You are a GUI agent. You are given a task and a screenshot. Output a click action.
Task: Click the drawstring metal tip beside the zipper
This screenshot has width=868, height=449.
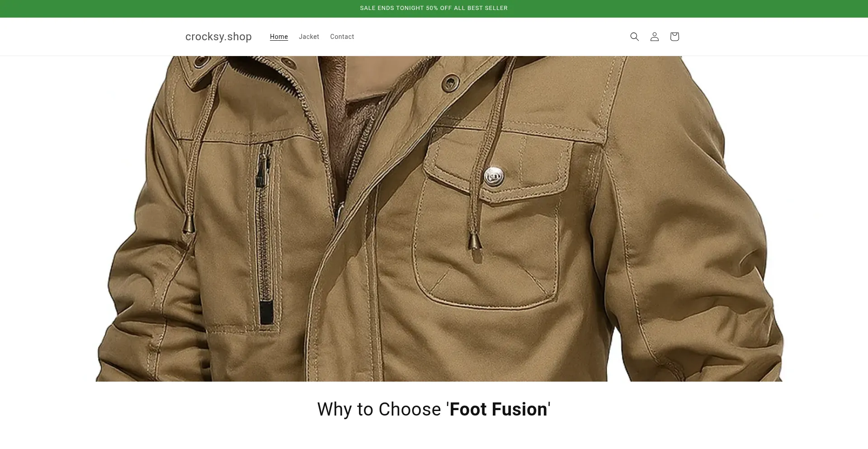click(188, 224)
